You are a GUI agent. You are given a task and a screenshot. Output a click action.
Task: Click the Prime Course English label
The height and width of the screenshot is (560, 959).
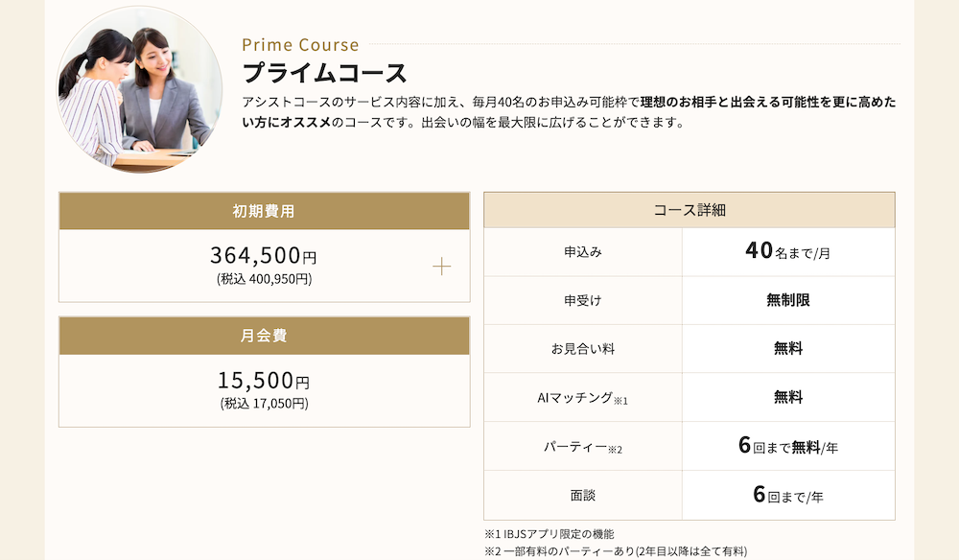click(x=300, y=45)
